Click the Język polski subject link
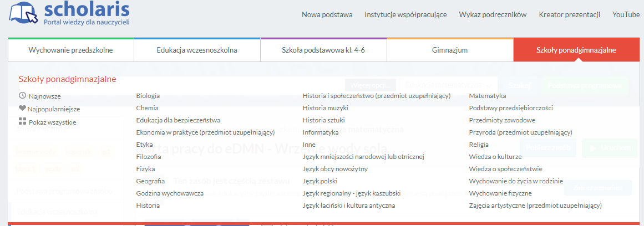Screen dimensions: 644x226 click(x=320, y=181)
